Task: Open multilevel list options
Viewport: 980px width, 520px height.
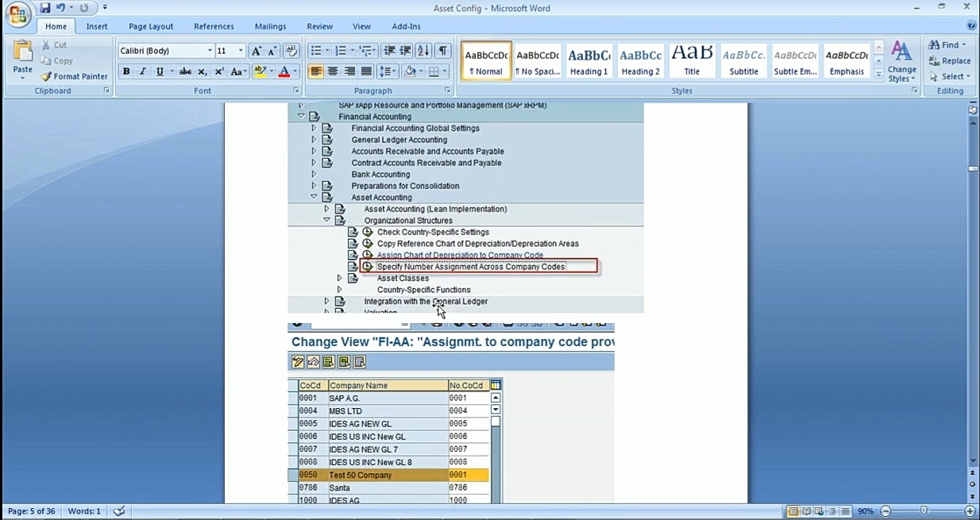Action: tap(367, 51)
